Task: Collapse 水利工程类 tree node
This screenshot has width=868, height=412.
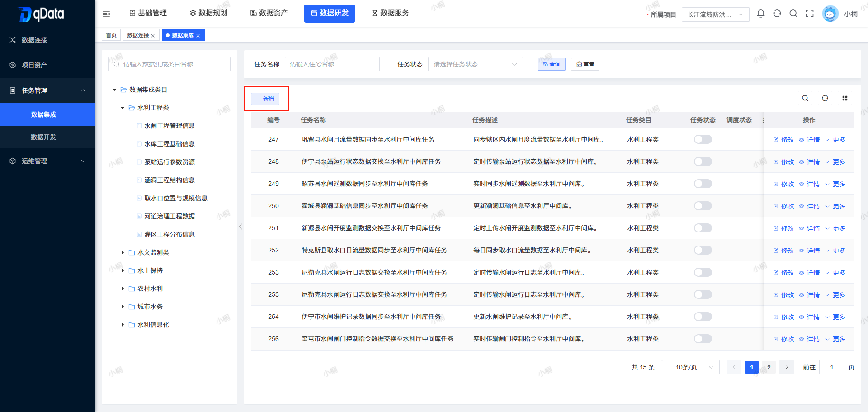Action: (123, 108)
